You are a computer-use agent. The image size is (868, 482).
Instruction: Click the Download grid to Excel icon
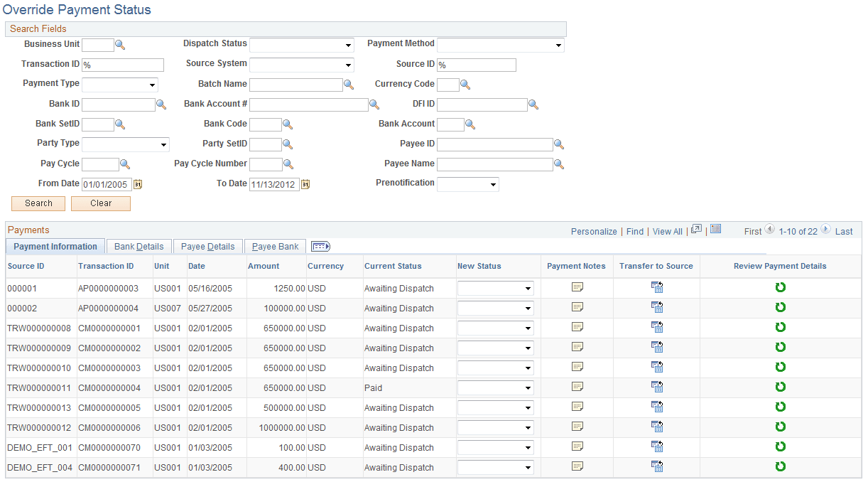pyautogui.click(x=715, y=229)
